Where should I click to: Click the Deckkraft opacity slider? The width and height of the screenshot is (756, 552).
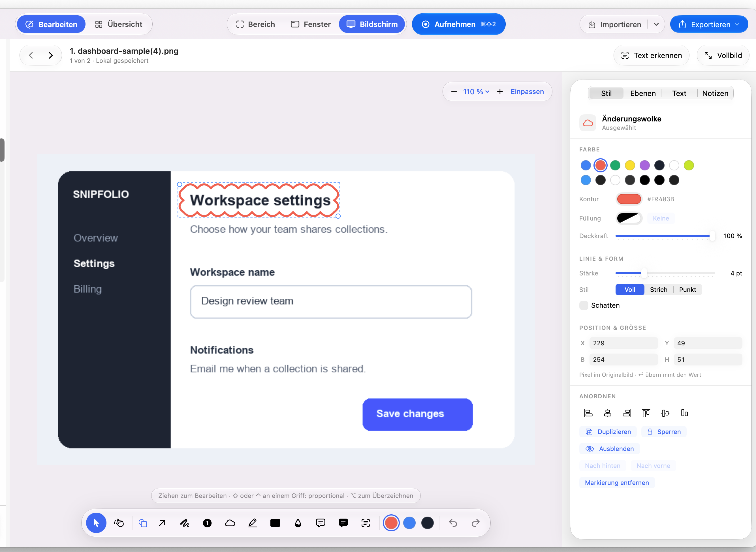(x=665, y=236)
